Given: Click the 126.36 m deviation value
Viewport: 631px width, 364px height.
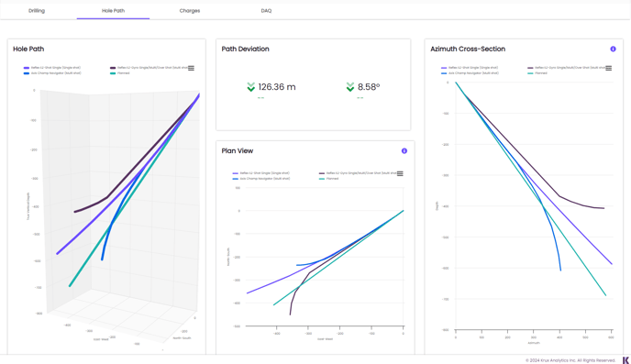Looking at the screenshot, I should pyautogui.click(x=277, y=87).
